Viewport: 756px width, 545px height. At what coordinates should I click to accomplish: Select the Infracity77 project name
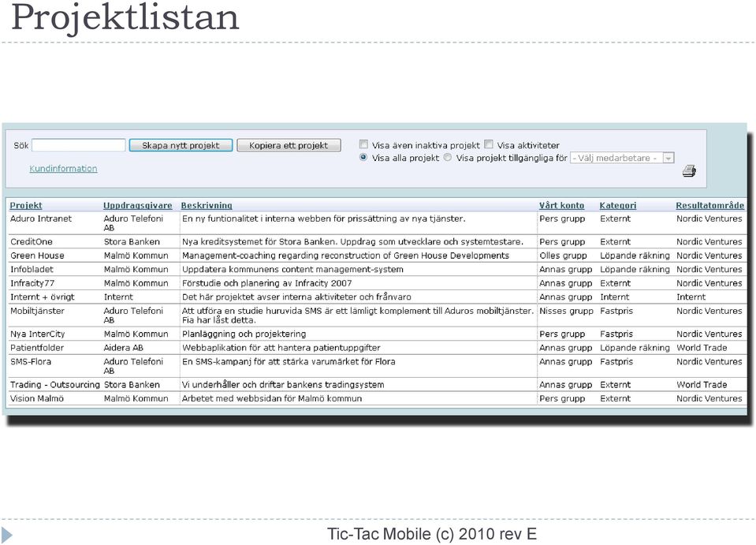[32, 283]
